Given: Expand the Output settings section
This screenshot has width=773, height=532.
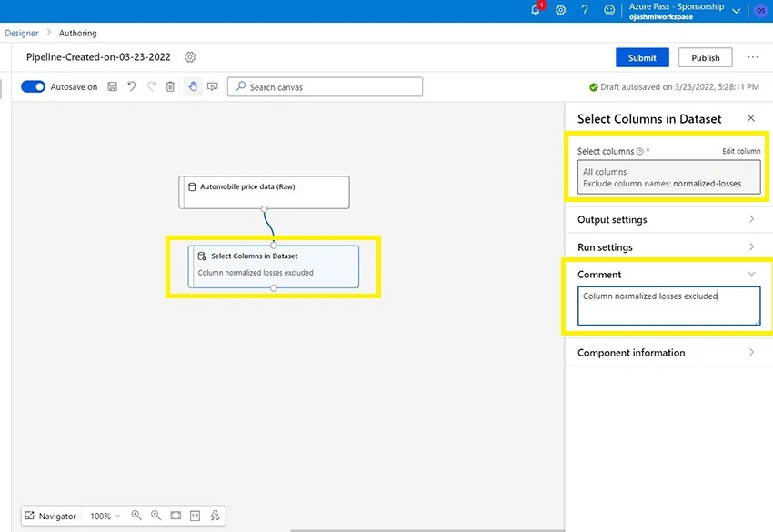Looking at the screenshot, I should pyautogui.click(x=668, y=219).
